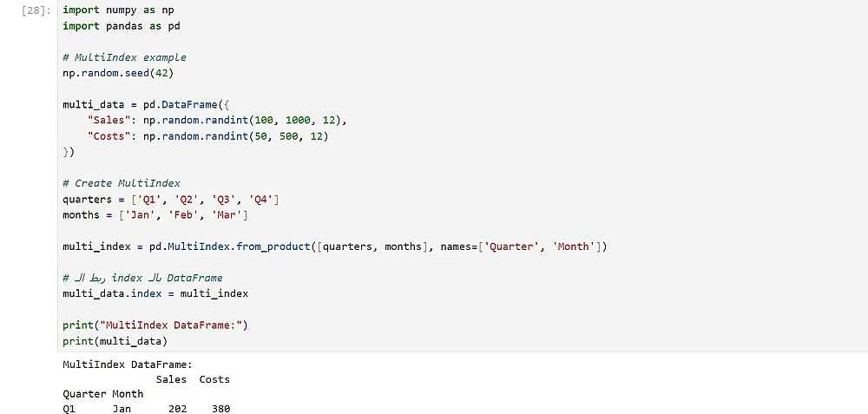Click the Arabic comment mentioning index and DataFrame
The height and width of the screenshot is (414, 868).
pos(142,278)
